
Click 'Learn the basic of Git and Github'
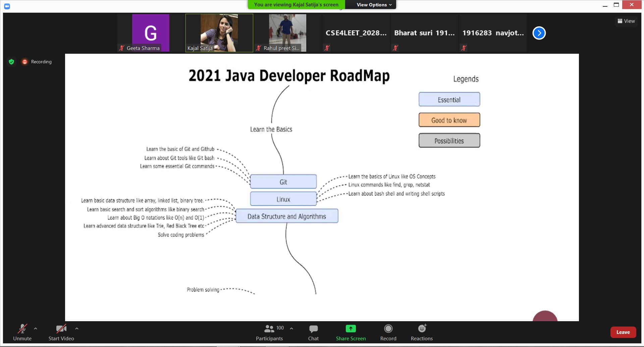180,149
